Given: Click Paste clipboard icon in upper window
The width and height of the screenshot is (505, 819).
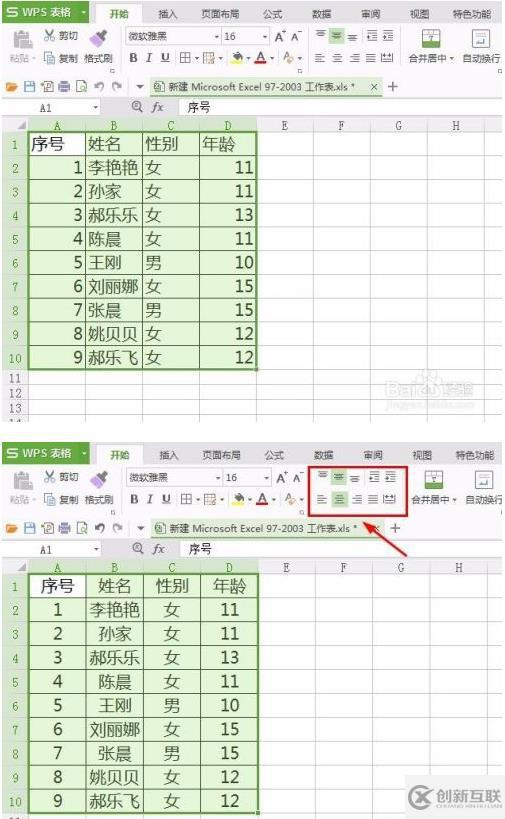Looking at the screenshot, I should pyautogui.click(x=22, y=40).
